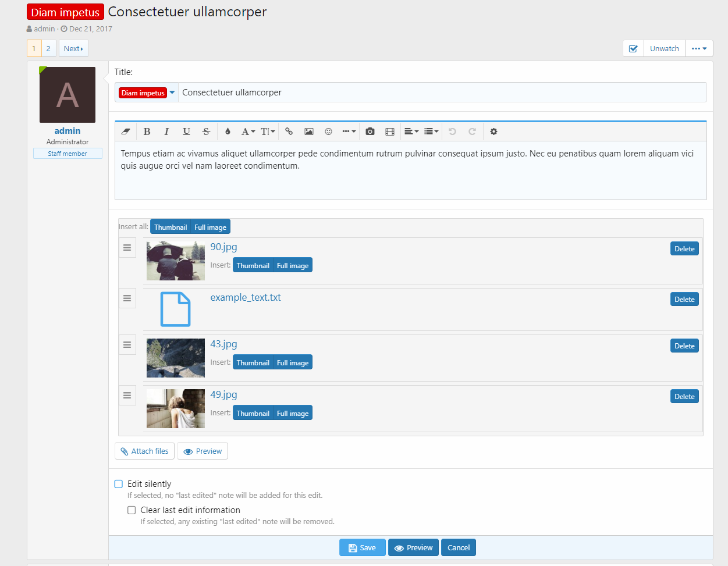Click the camera gallery embed icon
Screen dimensions: 728x566
[370, 131]
